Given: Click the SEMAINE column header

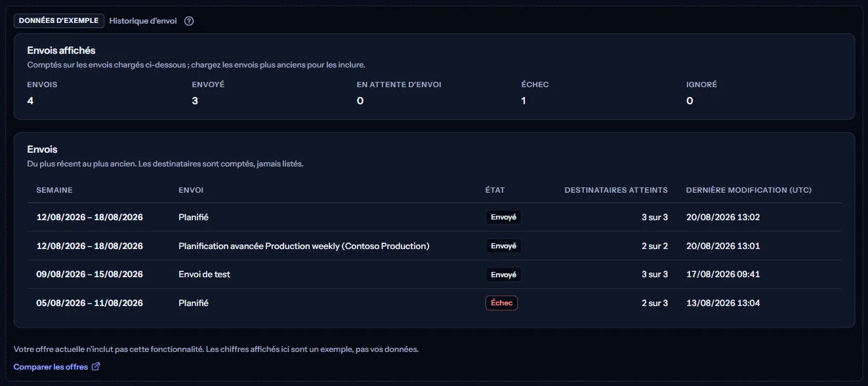Looking at the screenshot, I should 54,190.
